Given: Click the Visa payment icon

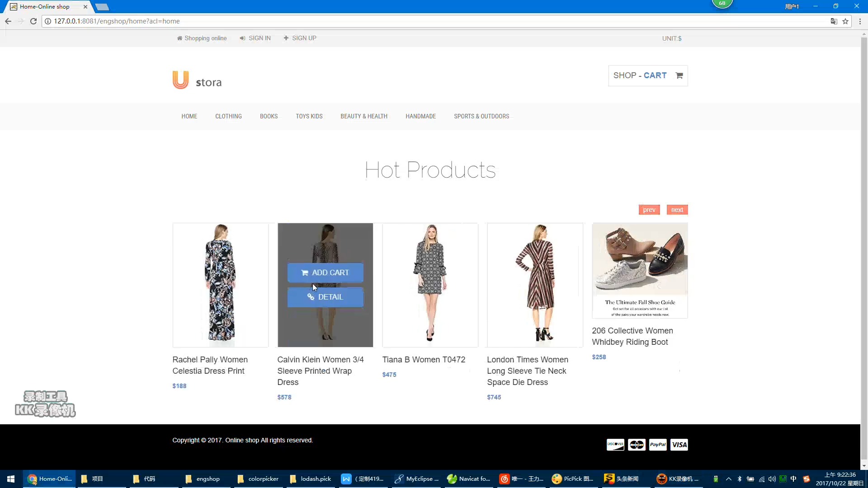Looking at the screenshot, I should click(x=679, y=445).
